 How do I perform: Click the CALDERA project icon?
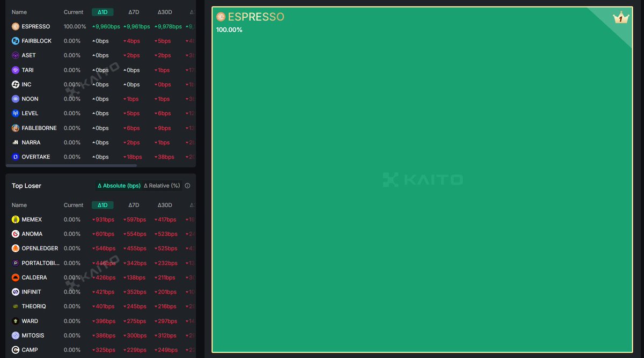pos(16,277)
